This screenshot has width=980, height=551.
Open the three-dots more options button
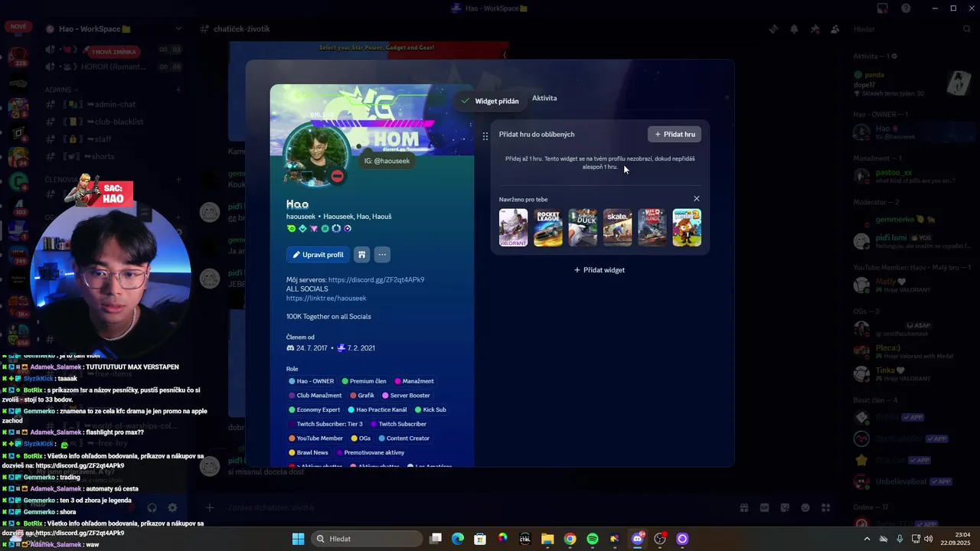(x=382, y=255)
